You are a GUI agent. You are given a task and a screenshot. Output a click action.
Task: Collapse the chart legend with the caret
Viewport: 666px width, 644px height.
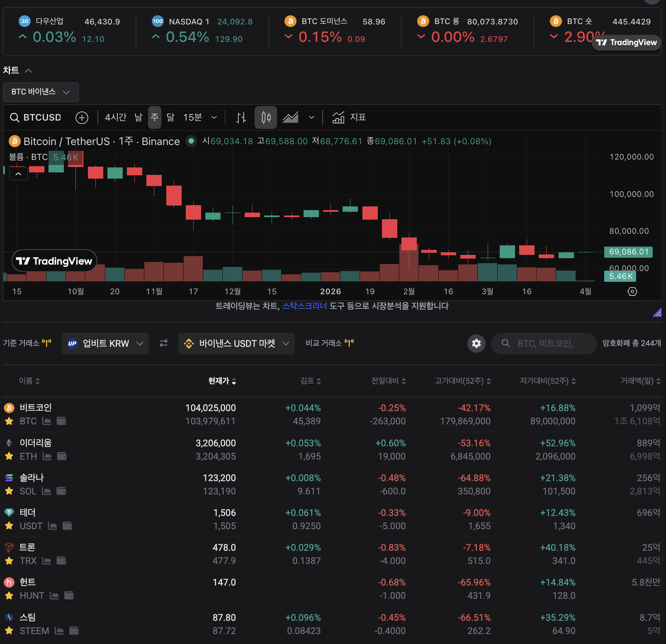point(18,174)
